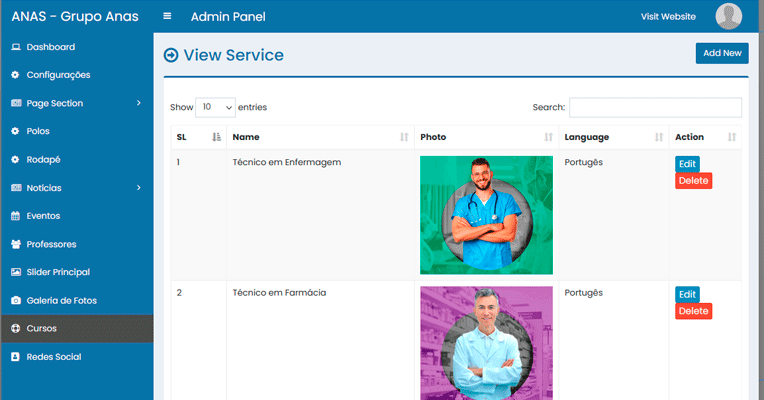Delete the Técnico em Enfermagem service
This screenshot has width=764, height=400.
(693, 181)
